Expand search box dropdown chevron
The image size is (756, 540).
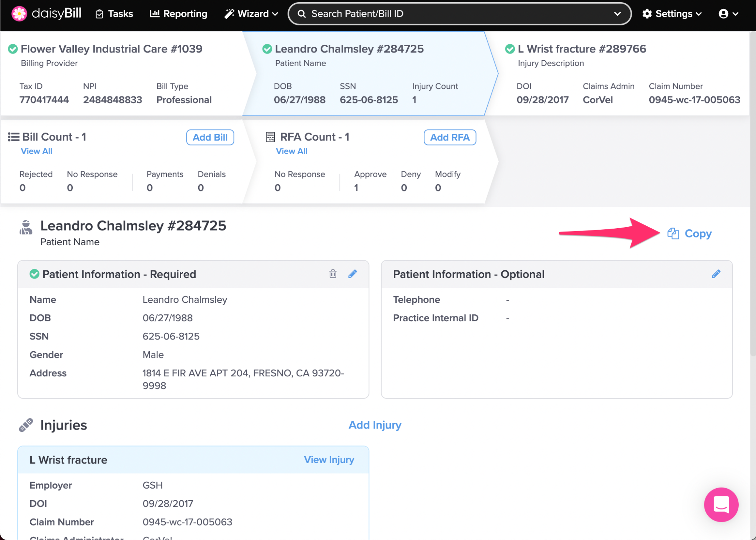click(x=617, y=14)
